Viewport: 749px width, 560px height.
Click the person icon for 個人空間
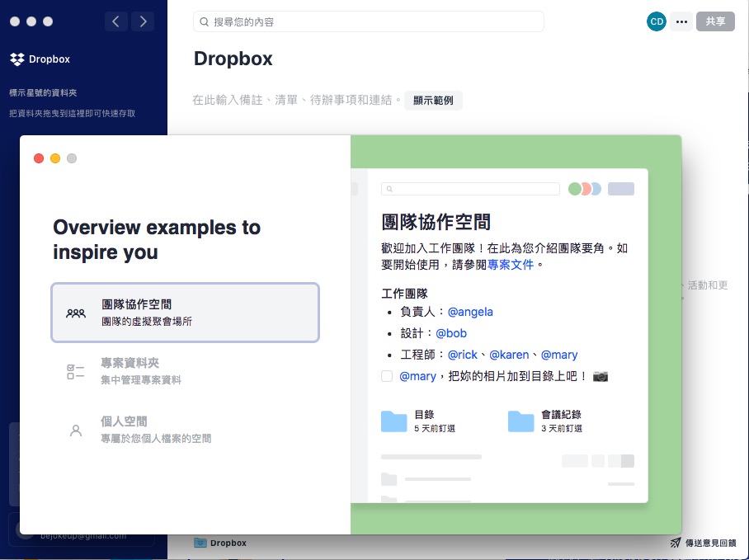[76, 431]
